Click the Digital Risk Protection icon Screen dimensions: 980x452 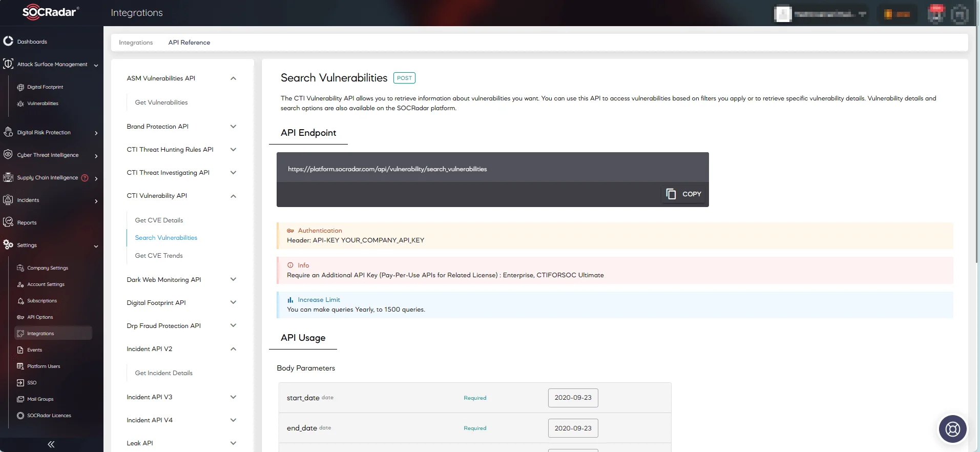pos(8,132)
